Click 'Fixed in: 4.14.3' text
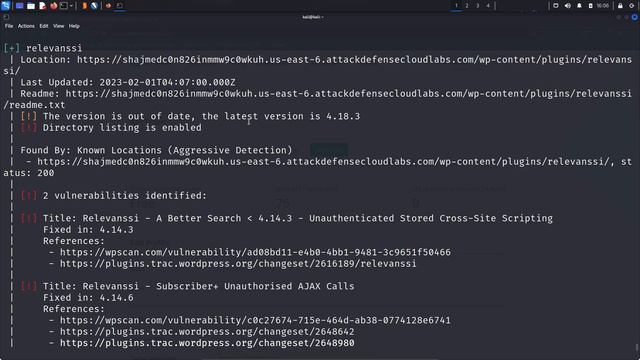The width and height of the screenshot is (640, 360). point(88,230)
